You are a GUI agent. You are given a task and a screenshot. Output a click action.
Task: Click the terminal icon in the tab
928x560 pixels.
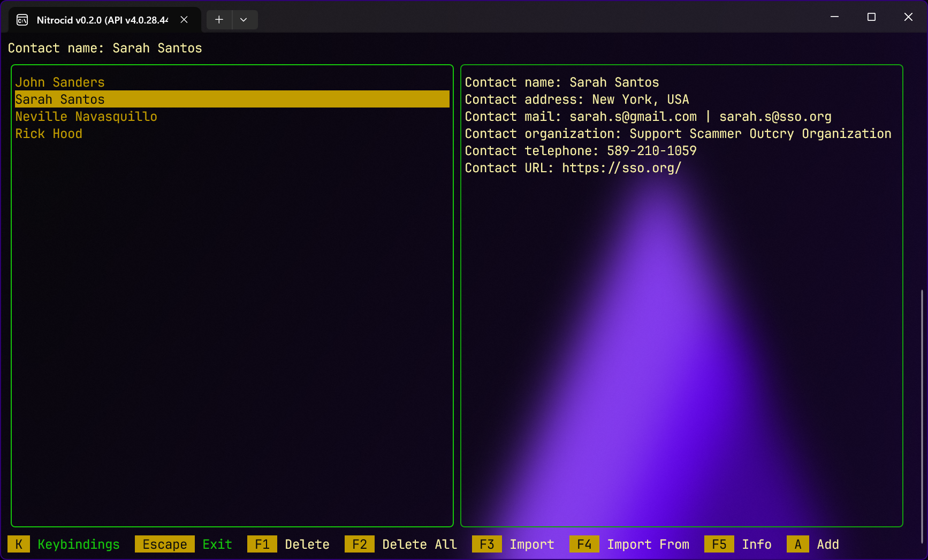coord(22,20)
